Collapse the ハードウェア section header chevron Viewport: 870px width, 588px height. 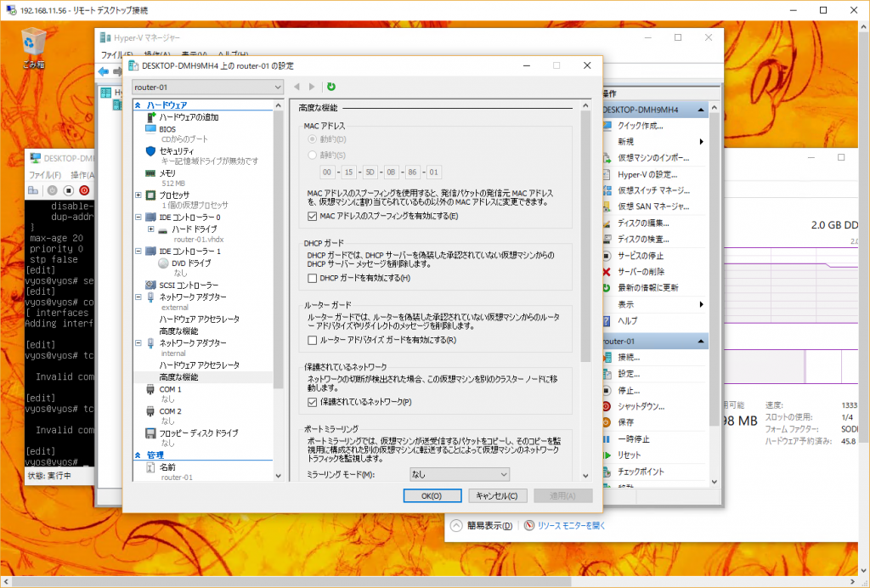(138, 105)
